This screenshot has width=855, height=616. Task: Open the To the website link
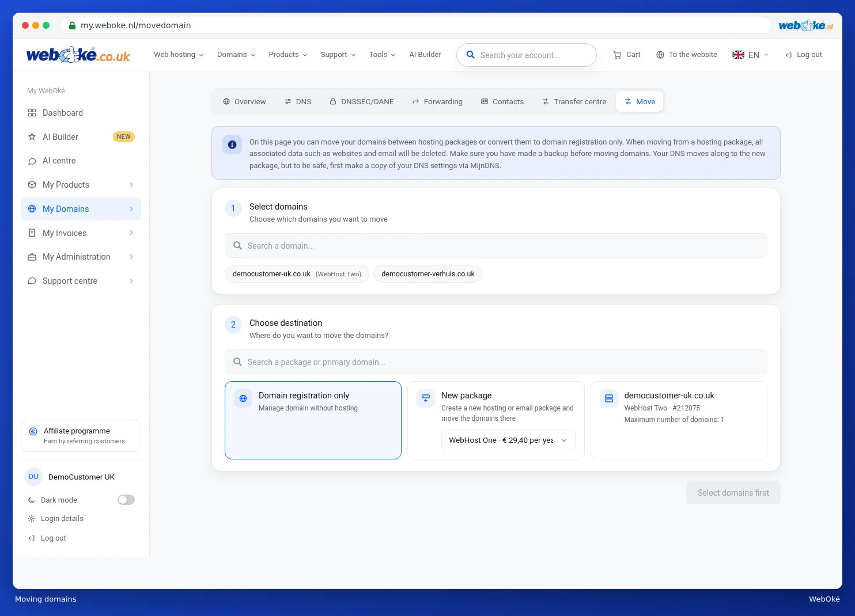[687, 55]
